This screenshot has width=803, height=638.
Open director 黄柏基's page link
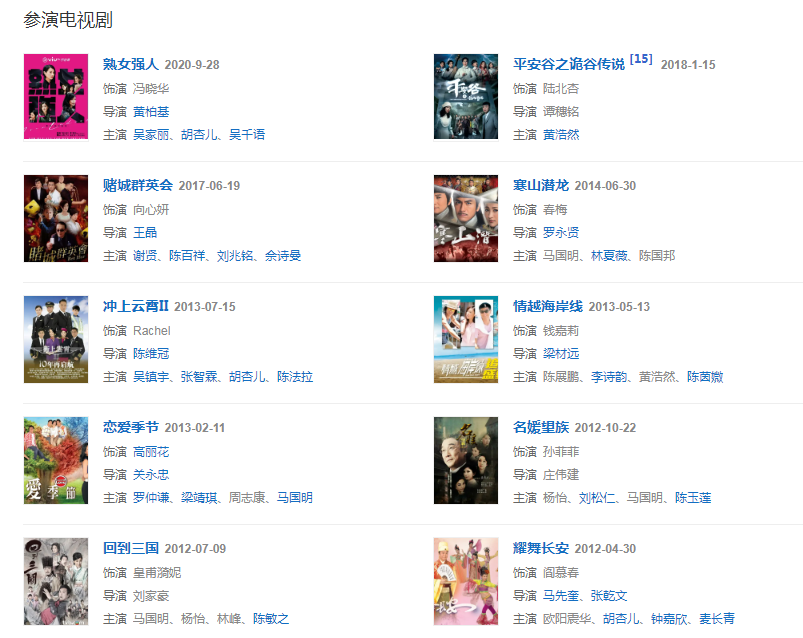click(151, 112)
